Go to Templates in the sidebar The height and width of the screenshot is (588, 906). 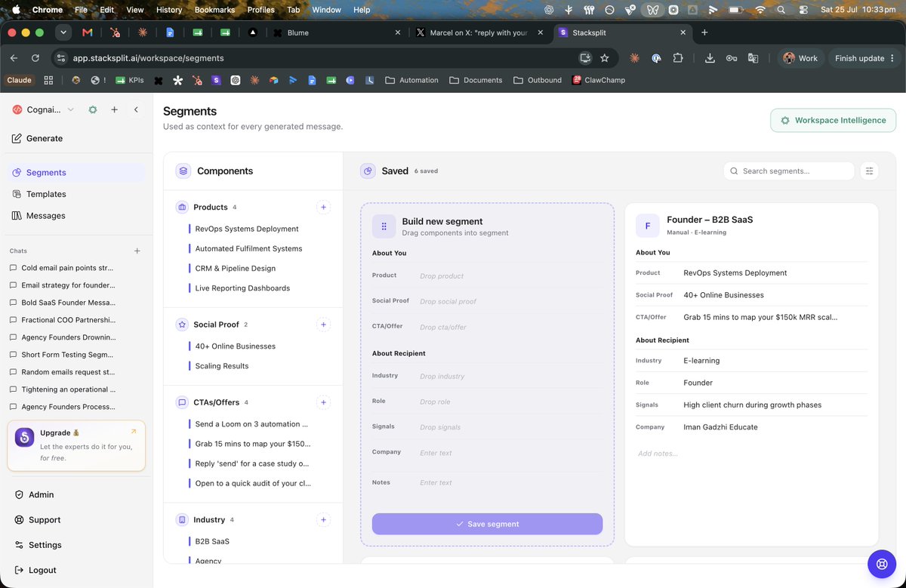[76, 194]
